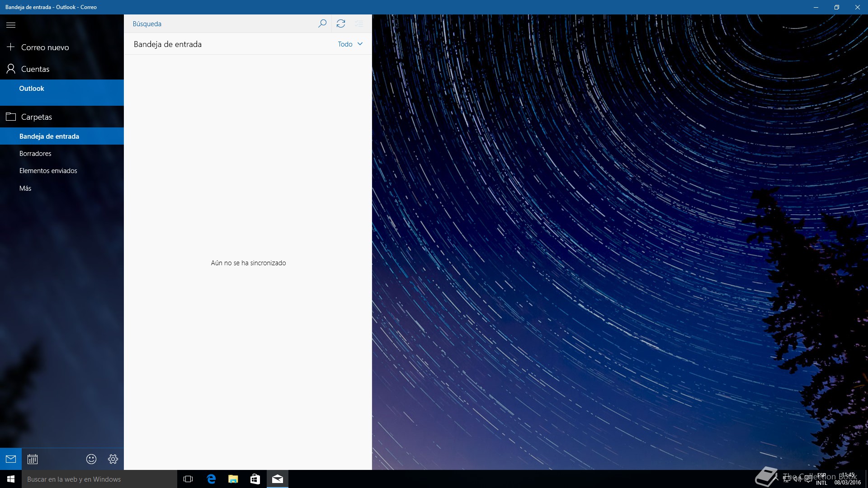The image size is (868, 488).
Task: Enter selection mode icon
Action: click(359, 23)
